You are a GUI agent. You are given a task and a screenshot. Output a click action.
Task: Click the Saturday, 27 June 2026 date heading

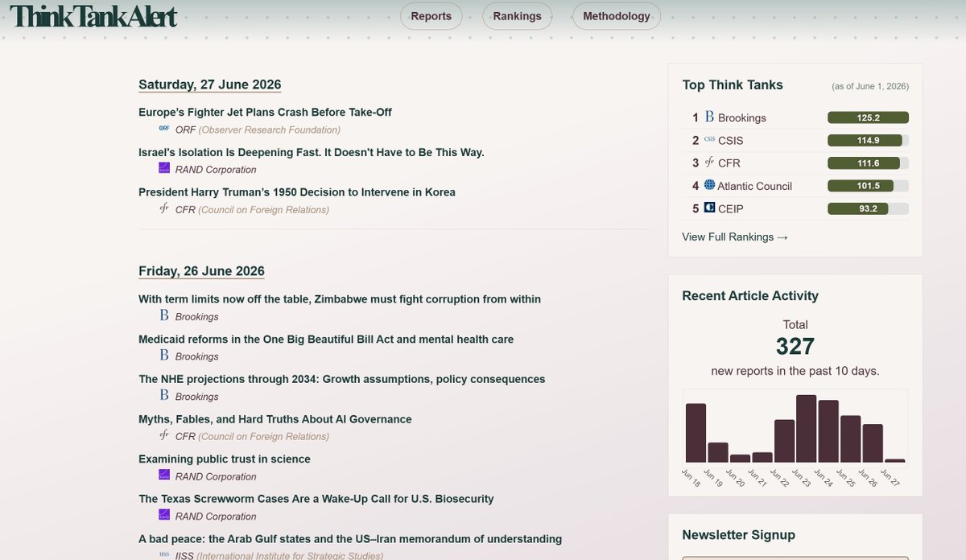pyautogui.click(x=210, y=84)
